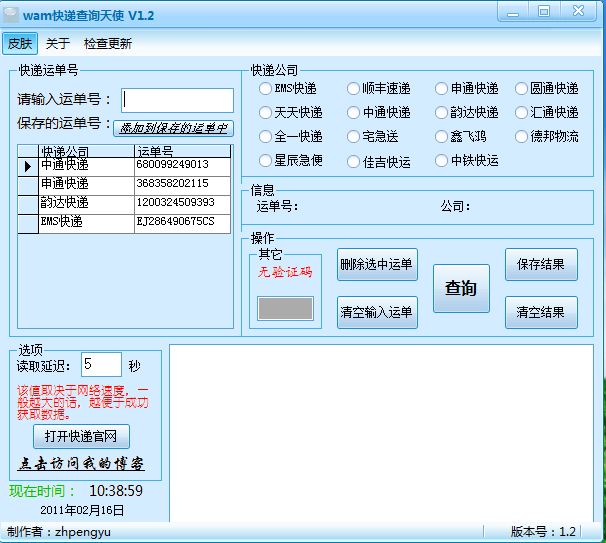This screenshot has width=606, height=543.
Task: Click the app icon in the title bar
Action: 10,15
